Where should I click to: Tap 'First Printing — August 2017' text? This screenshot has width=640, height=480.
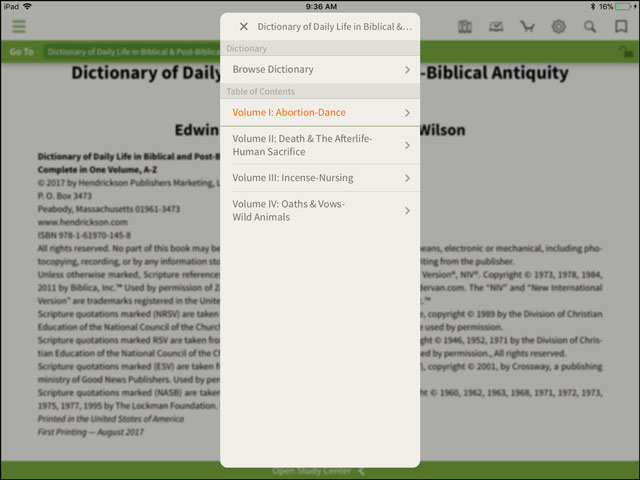(x=91, y=432)
